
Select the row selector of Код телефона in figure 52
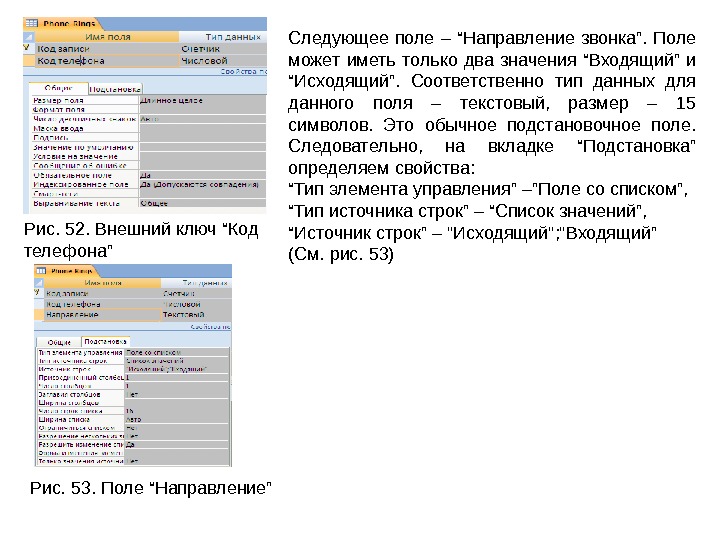(x=28, y=60)
